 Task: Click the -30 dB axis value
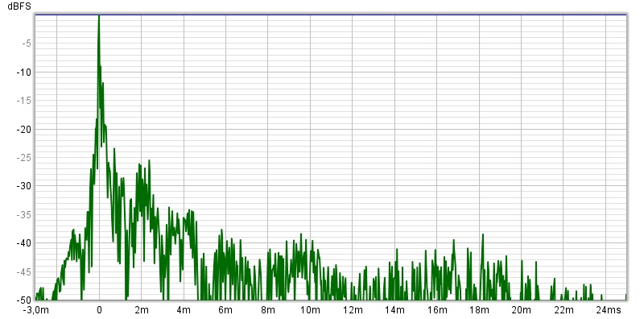[x=23, y=186]
